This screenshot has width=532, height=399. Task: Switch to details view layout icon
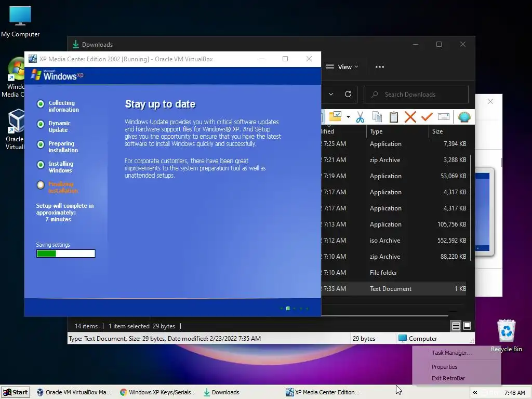pos(456,326)
